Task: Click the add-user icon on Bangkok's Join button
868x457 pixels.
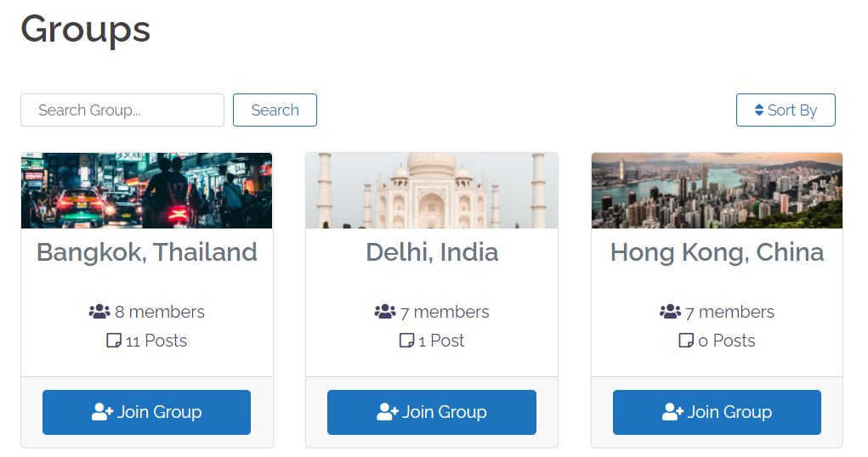Action: click(102, 412)
